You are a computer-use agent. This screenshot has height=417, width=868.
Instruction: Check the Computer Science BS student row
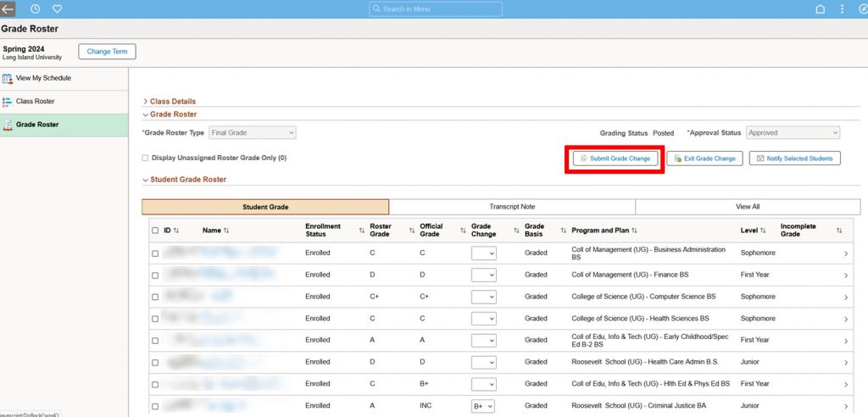click(155, 297)
